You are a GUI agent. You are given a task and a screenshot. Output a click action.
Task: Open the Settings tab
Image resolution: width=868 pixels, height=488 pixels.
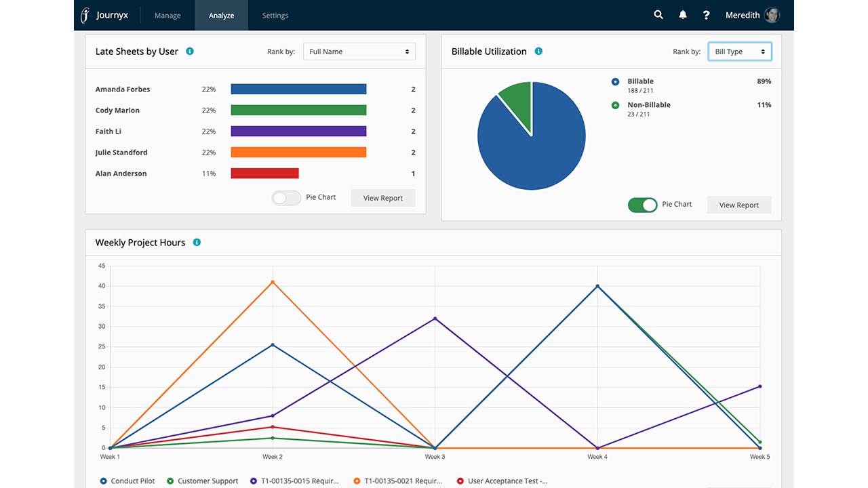point(275,15)
